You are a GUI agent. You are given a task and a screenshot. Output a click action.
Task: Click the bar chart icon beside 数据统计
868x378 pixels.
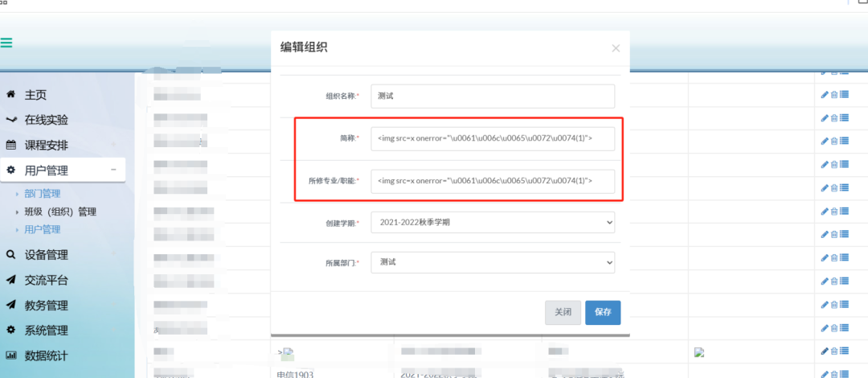coord(10,355)
